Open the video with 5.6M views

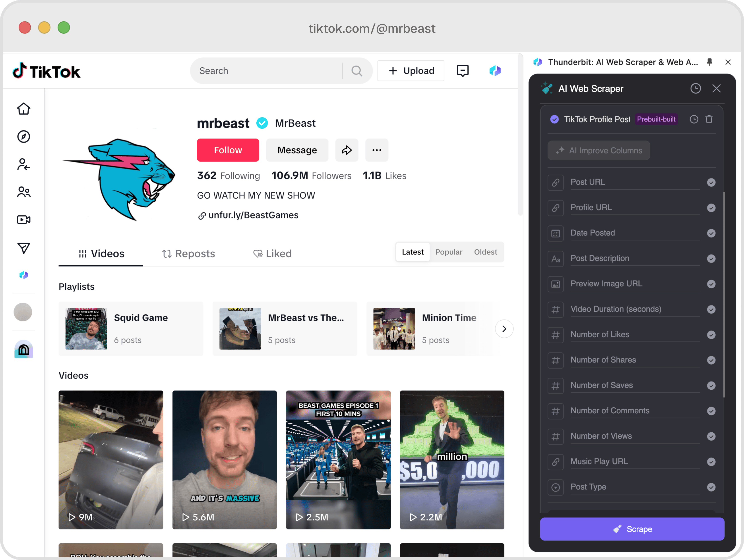pos(225,460)
